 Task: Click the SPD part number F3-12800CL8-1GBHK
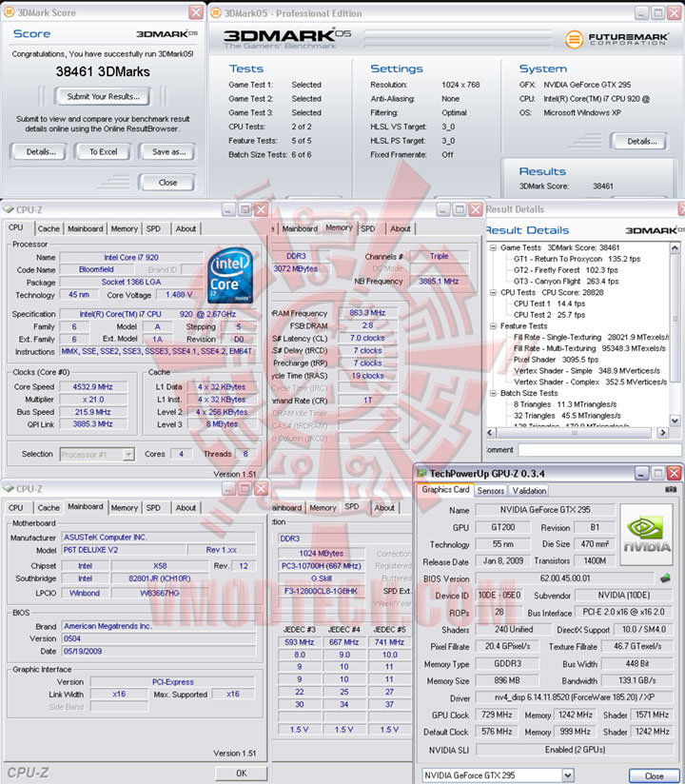tap(321, 591)
